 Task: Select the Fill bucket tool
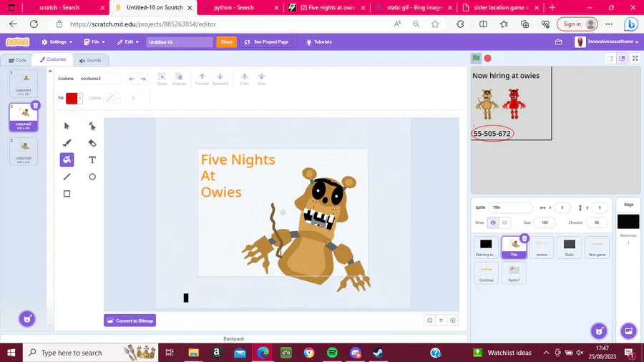click(67, 160)
